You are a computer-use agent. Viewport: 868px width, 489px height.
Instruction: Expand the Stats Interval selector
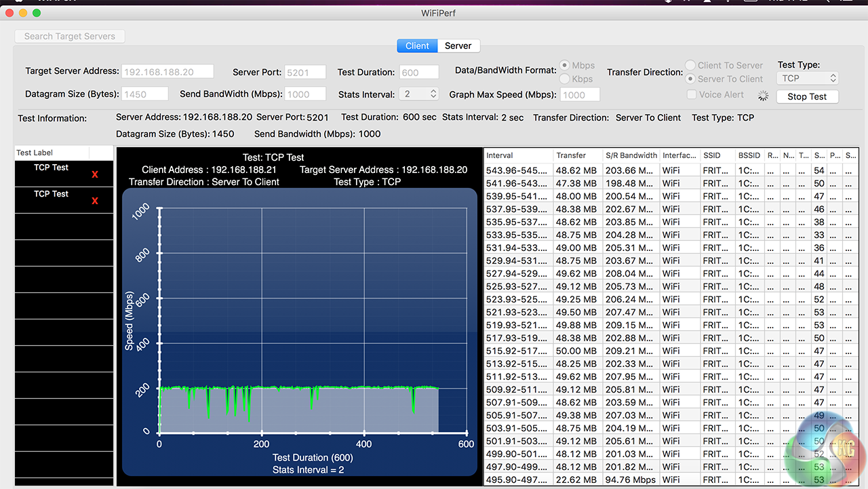click(x=418, y=94)
